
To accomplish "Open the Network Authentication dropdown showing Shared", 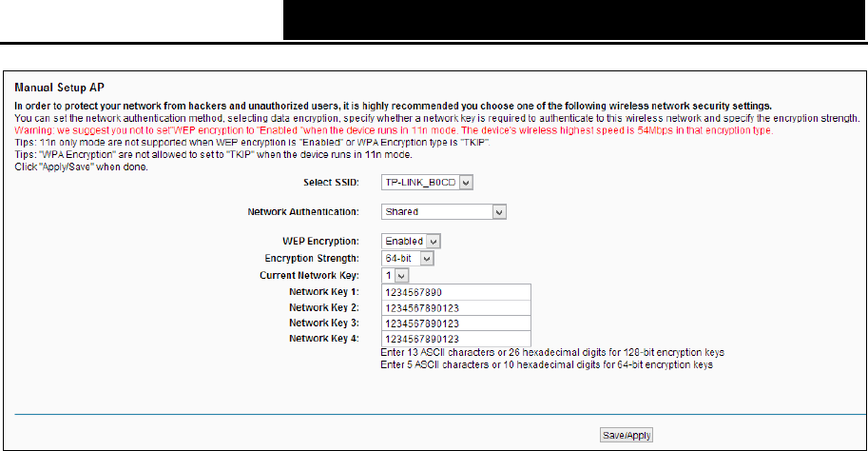I will 443,211.
